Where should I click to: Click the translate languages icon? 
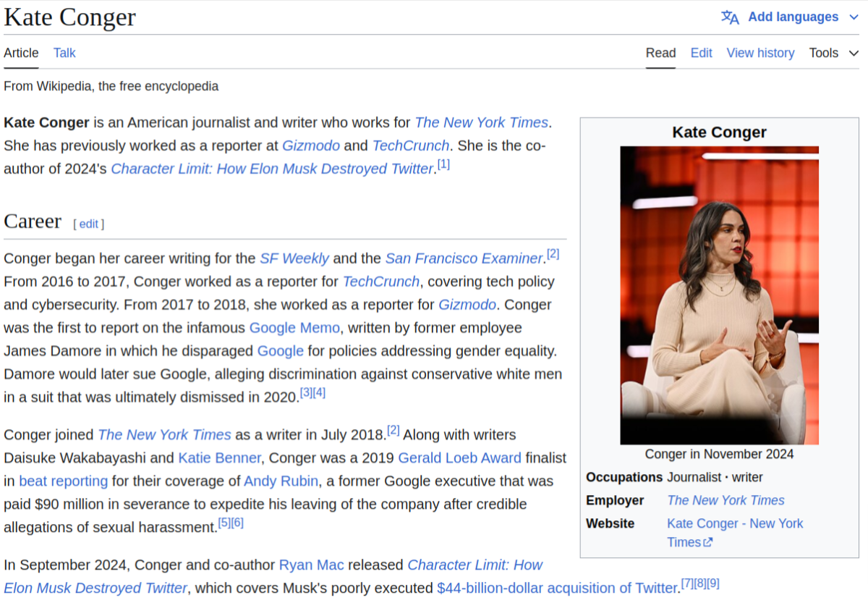pos(730,17)
